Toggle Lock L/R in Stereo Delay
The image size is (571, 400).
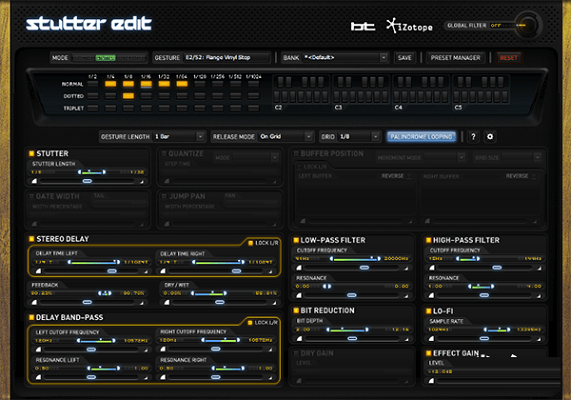point(251,243)
